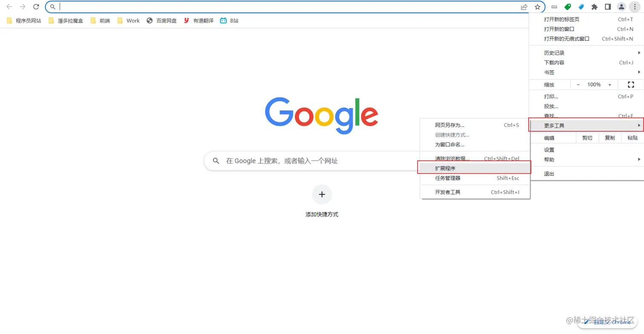Open the green tag extension

point(568,7)
